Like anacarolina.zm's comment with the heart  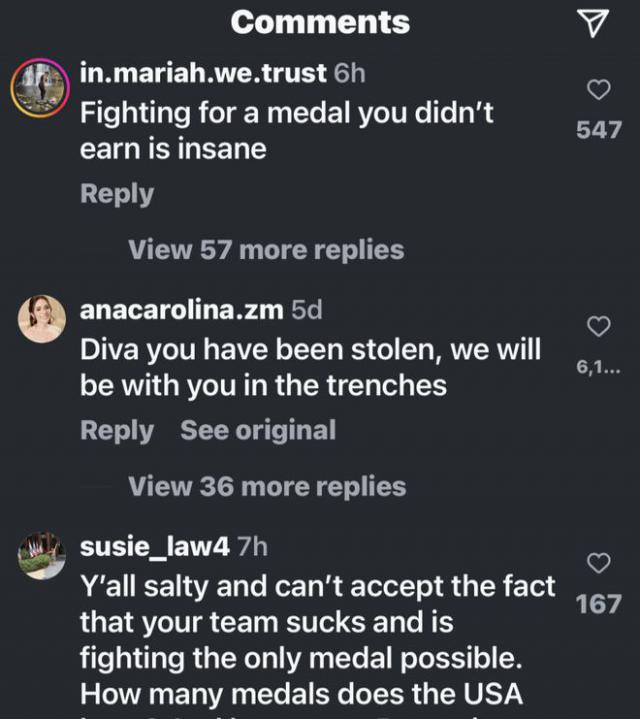pyautogui.click(x=598, y=327)
